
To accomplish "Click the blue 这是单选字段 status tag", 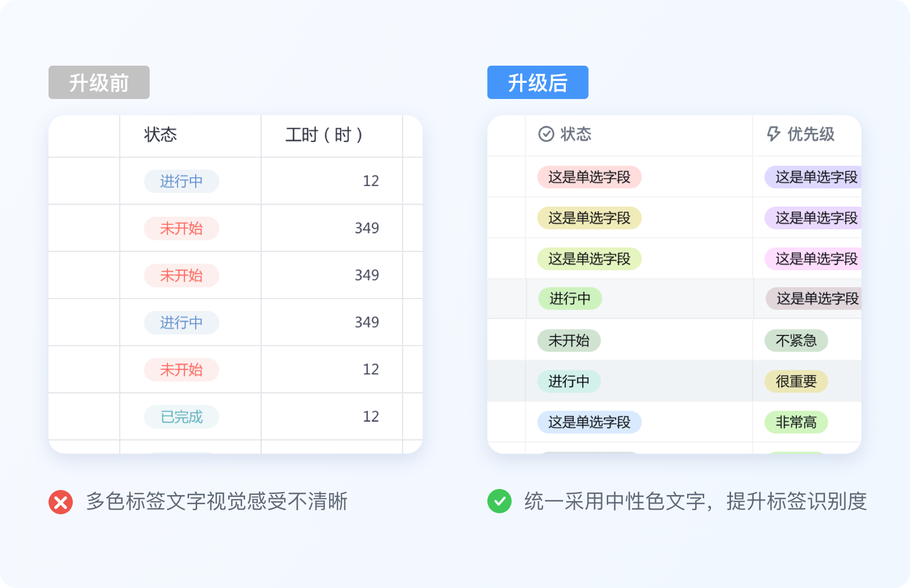I will (x=589, y=422).
